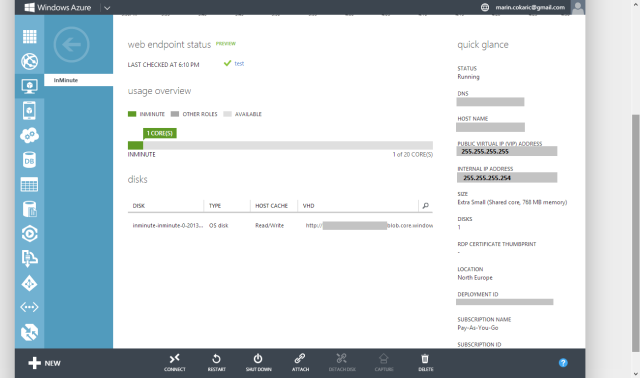Click NEW in the bottom bar

pyautogui.click(x=44, y=363)
